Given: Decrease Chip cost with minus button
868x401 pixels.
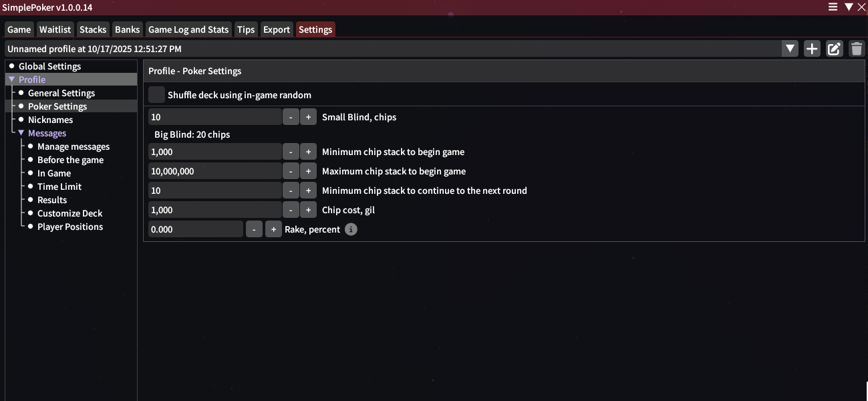Looking at the screenshot, I should coord(291,210).
